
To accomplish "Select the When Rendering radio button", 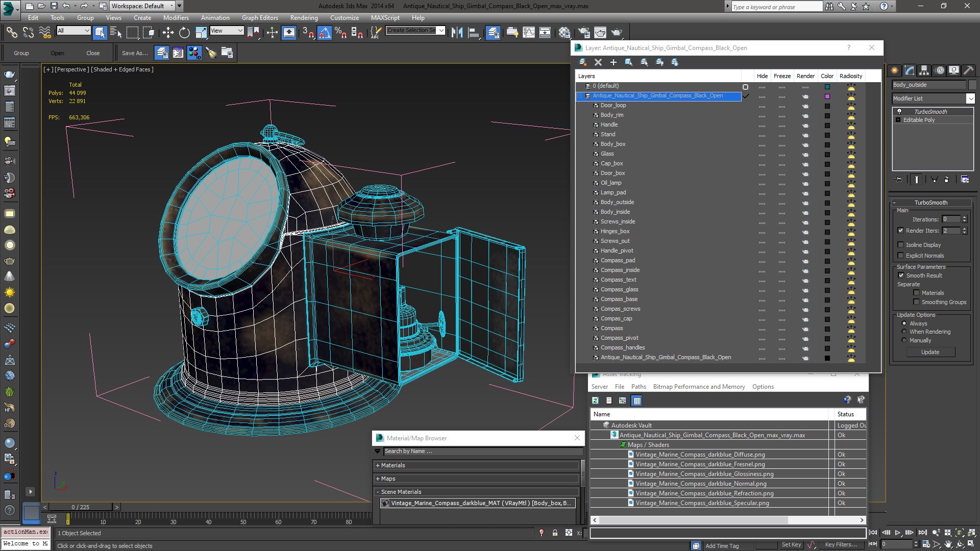I will [904, 332].
